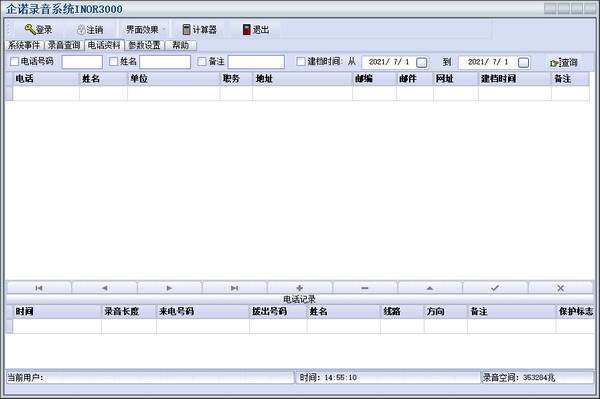Image resolution: width=600 pixels, height=399 pixels.
Task: Click the 电话 column header
Action: click(46, 79)
